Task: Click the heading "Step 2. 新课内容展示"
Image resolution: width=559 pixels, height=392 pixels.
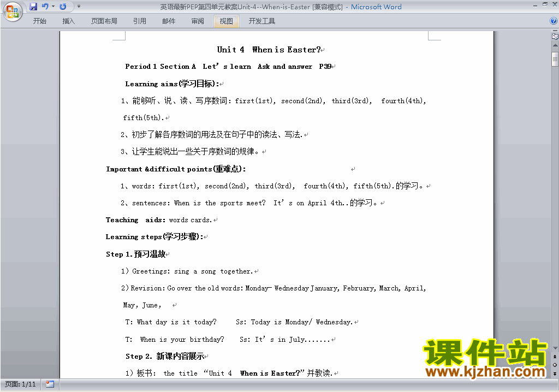Action: 165,356
